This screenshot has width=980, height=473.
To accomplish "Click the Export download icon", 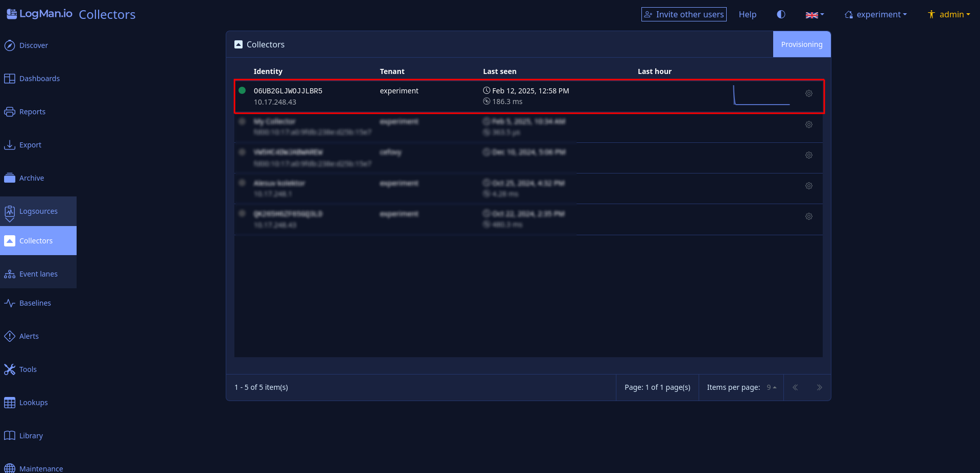I will pyautogui.click(x=10, y=145).
